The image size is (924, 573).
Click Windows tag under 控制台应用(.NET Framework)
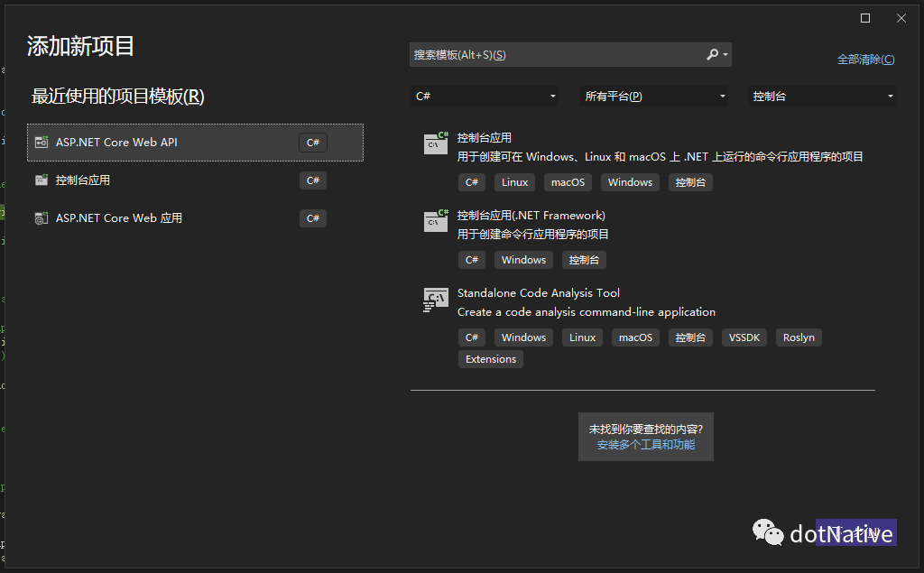pos(523,260)
